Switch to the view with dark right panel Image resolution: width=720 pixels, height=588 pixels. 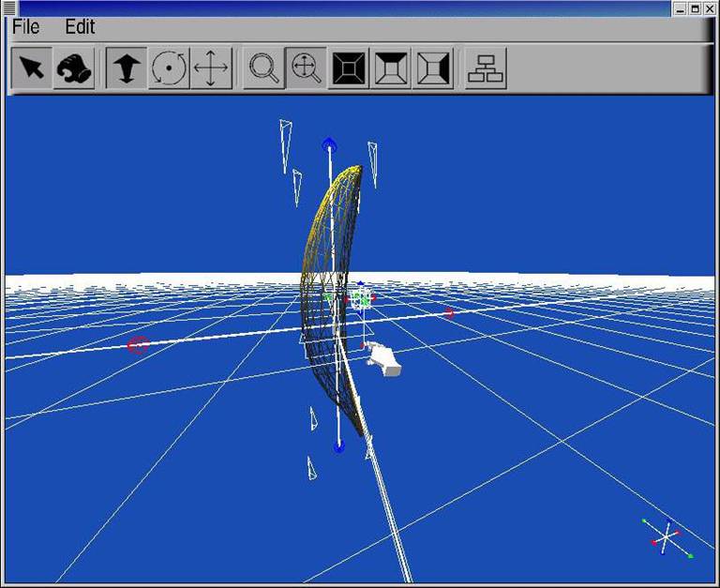(433, 68)
